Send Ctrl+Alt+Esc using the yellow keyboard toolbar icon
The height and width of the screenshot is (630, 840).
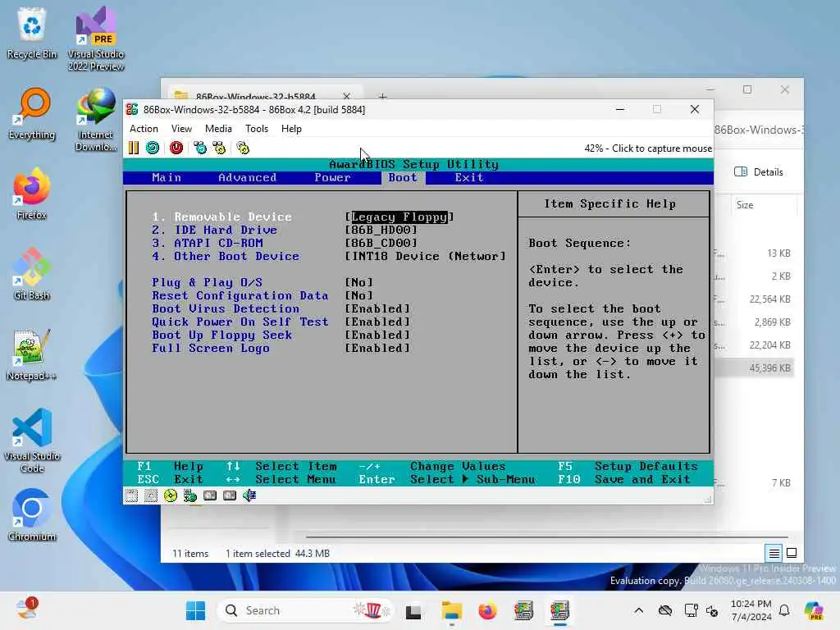coord(219,148)
